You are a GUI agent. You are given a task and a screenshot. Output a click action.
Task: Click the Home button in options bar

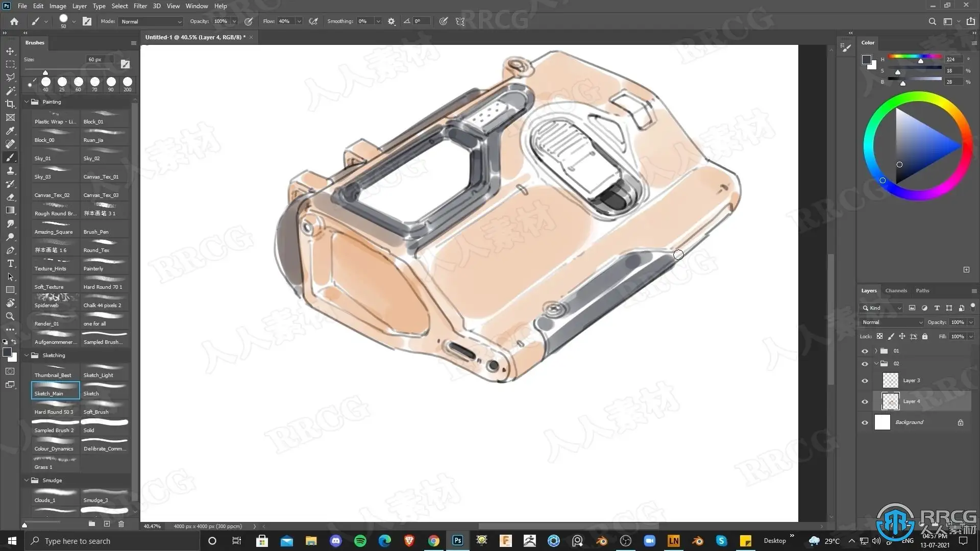click(x=14, y=21)
